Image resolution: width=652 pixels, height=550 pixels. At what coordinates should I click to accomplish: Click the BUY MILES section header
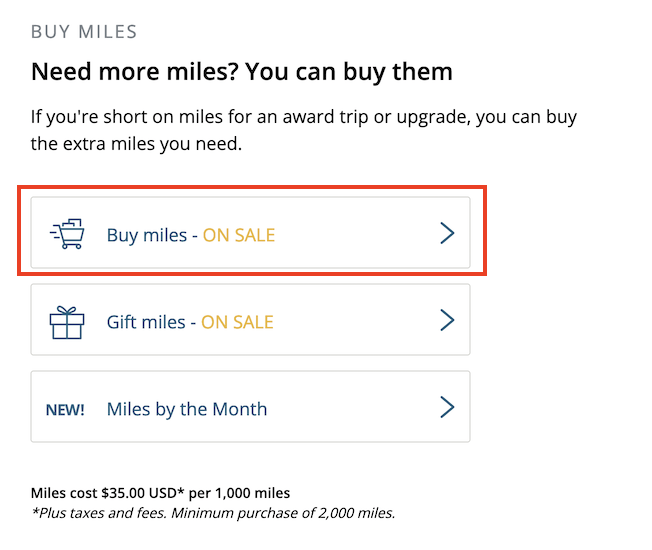coord(84,32)
